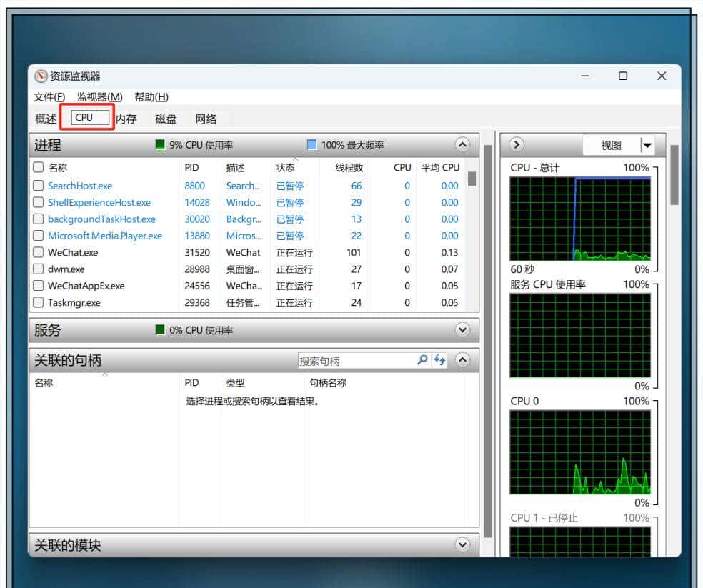Click the process list vertical scrollbar thumb
703x588 pixels.
[472, 179]
